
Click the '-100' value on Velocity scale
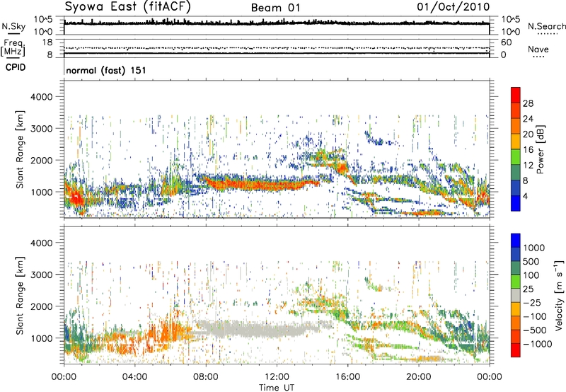535,316
